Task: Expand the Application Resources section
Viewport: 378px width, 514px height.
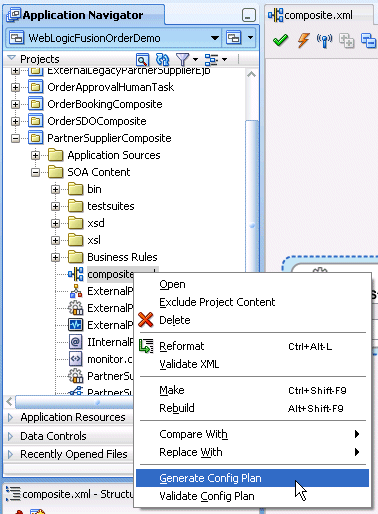Action: [x=10, y=417]
